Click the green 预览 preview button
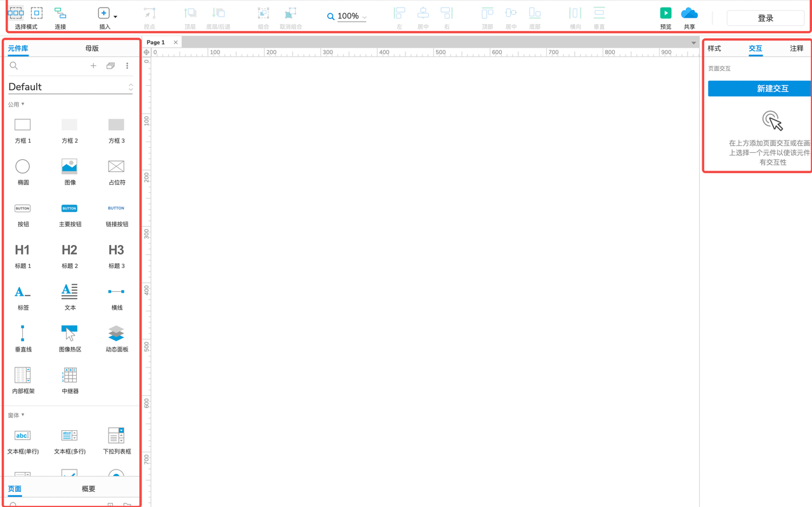Image resolution: width=812 pixels, height=507 pixels. tap(665, 13)
